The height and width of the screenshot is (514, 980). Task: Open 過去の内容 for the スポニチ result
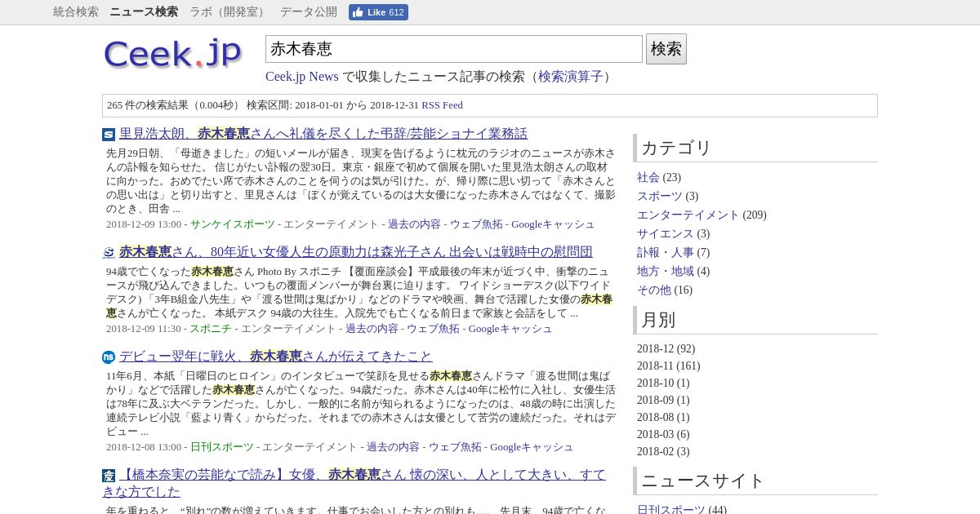click(x=372, y=329)
